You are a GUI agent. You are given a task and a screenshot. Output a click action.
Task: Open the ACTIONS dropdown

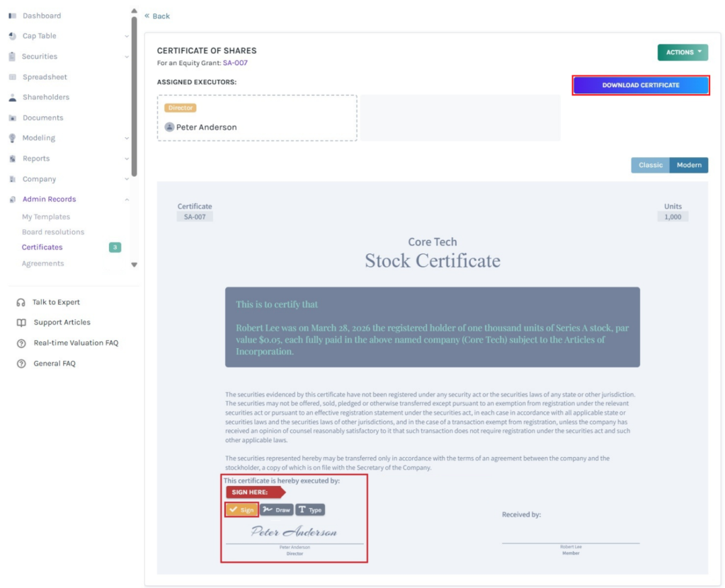(682, 52)
